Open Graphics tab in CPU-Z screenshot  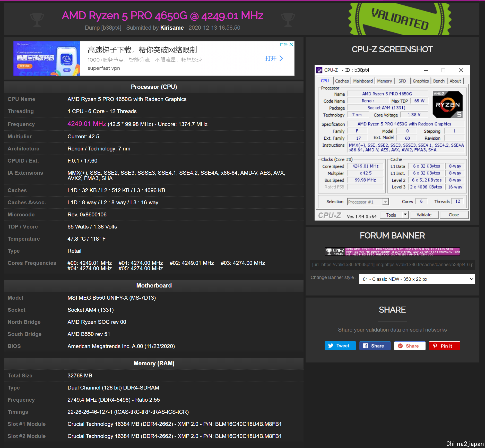[x=421, y=81]
